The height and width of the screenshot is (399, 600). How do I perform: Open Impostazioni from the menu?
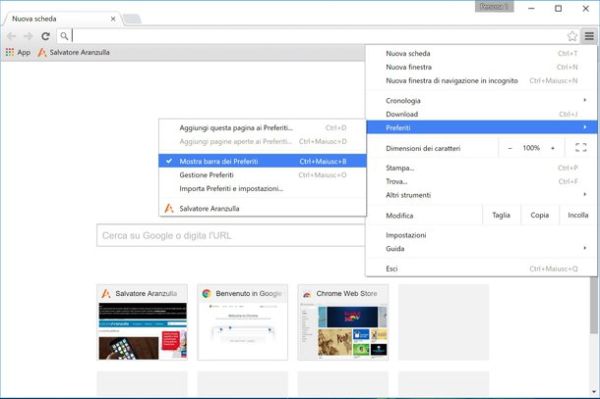(481, 235)
